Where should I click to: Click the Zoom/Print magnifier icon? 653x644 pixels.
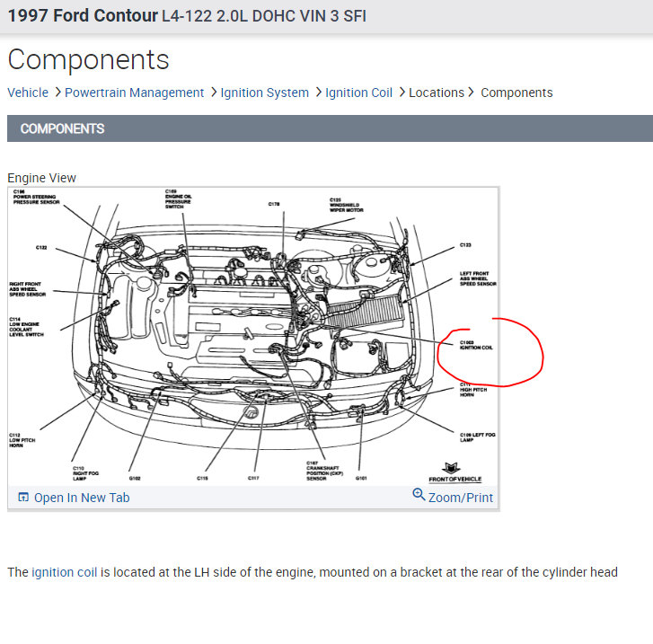click(x=419, y=495)
